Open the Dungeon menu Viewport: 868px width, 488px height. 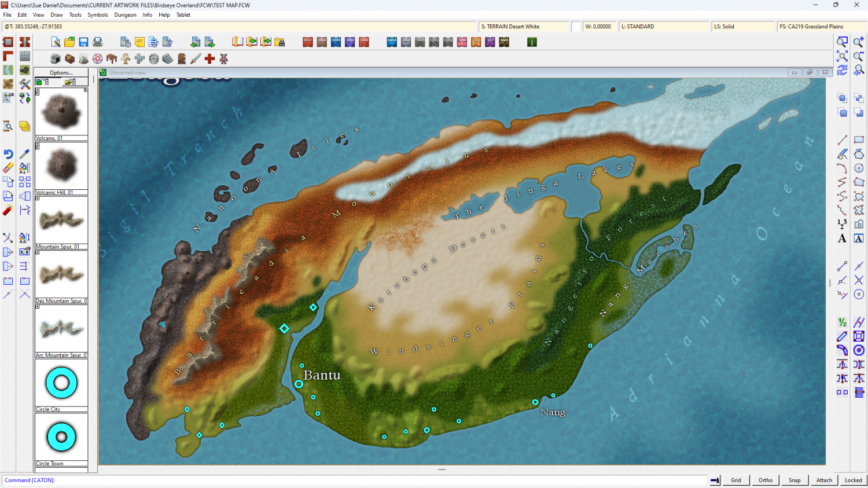pyautogui.click(x=125, y=15)
